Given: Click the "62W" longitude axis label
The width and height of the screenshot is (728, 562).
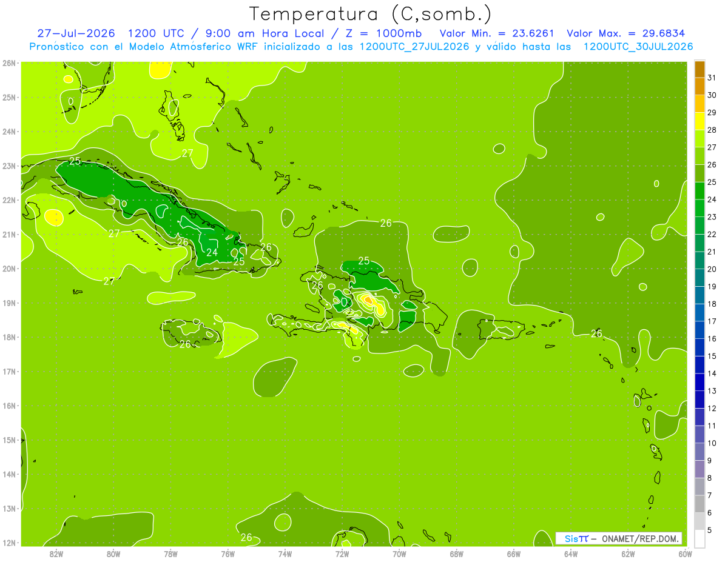Looking at the screenshot, I should click(x=628, y=553).
